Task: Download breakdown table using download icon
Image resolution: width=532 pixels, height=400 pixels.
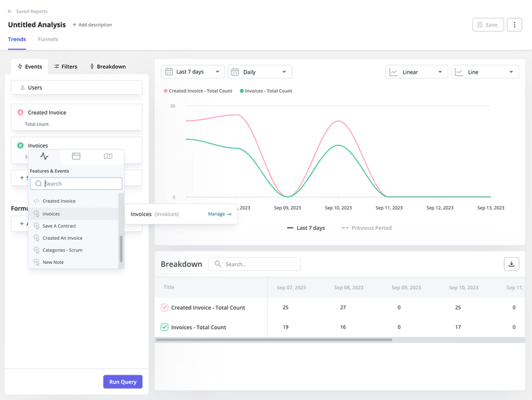Action: click(511, 264)
